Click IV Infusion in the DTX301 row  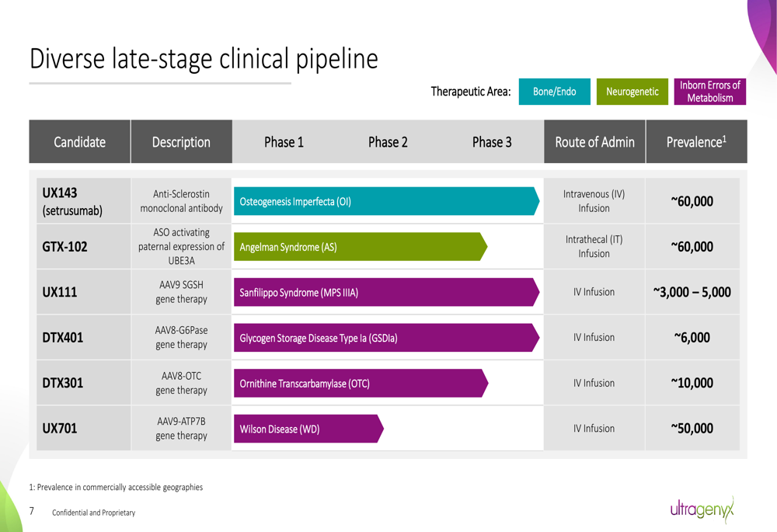pos(594,383)
